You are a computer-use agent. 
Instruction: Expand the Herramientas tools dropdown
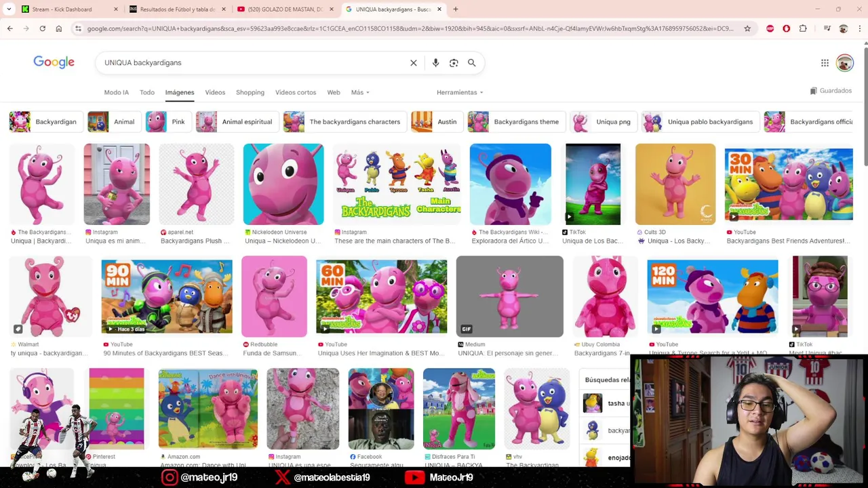pos(460,92)
